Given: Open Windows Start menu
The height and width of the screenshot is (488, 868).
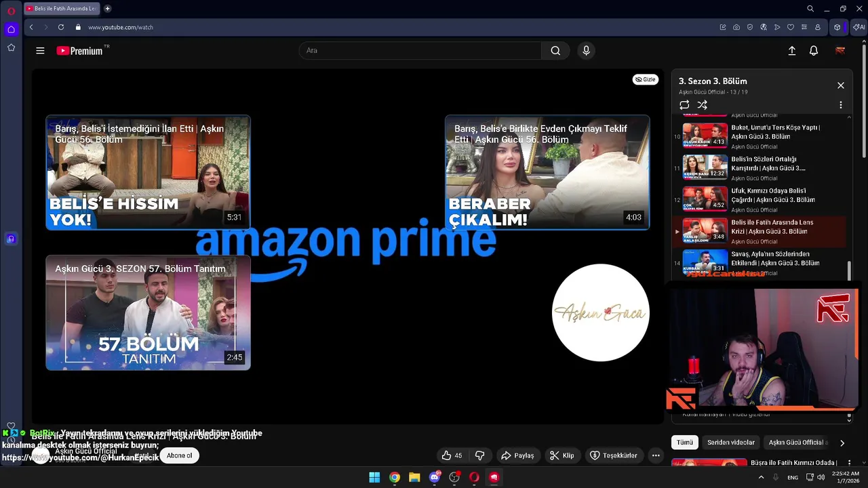Looking at the screenshot, I should click(374, 477).
